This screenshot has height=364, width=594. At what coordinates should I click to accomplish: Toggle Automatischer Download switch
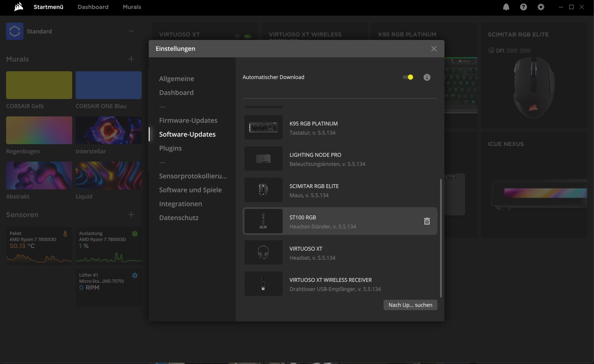click(x=408, y=77)
